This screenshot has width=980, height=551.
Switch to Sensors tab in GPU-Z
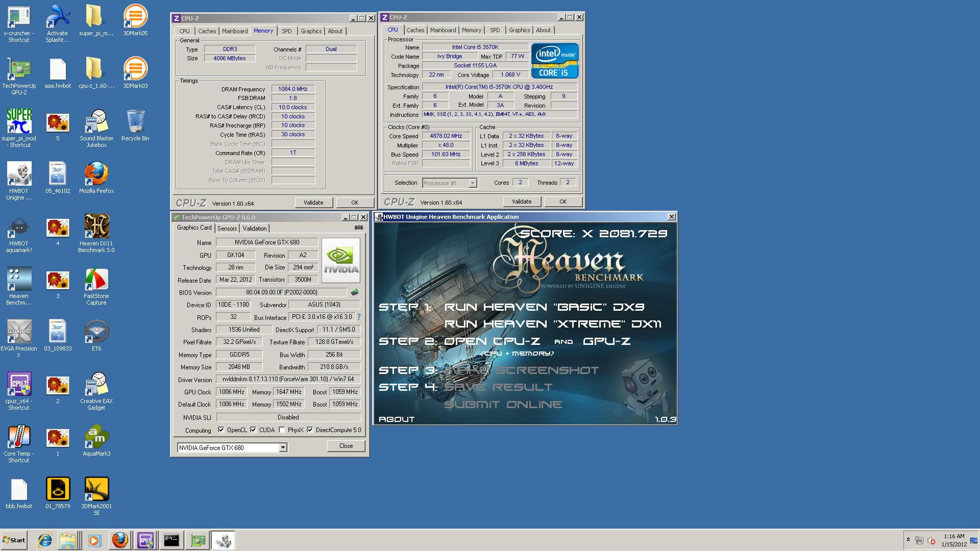(227, 229)
